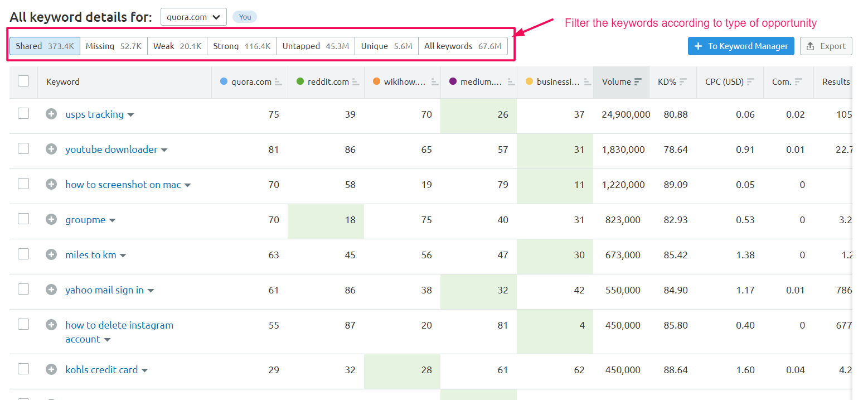Check box for how to delete instagram account
The height and width of the screenshot is (400, 868).
[x=23, y=325]
